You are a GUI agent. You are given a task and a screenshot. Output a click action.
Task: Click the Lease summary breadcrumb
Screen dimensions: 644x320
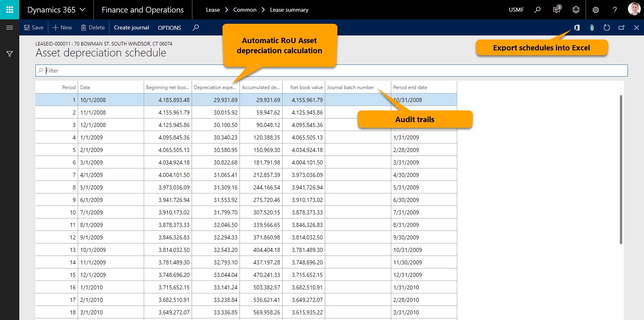tap(289, 10)
